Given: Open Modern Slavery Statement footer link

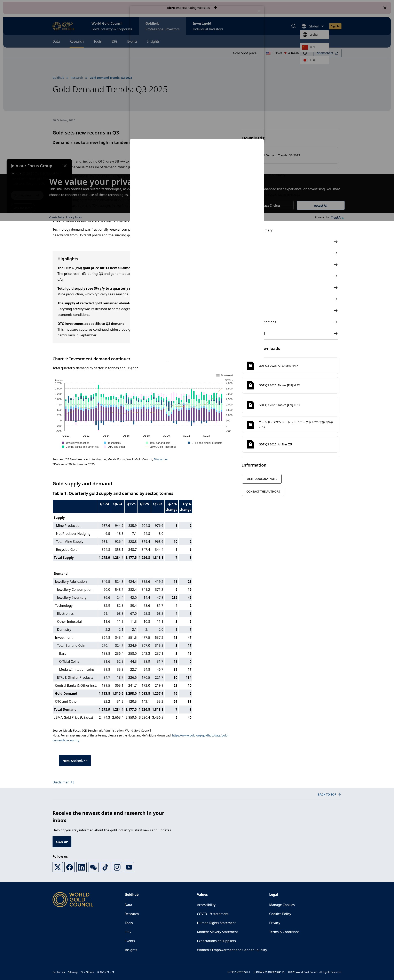Looking at the screenshot, I should pyautogui.click(x=217, y=932).
